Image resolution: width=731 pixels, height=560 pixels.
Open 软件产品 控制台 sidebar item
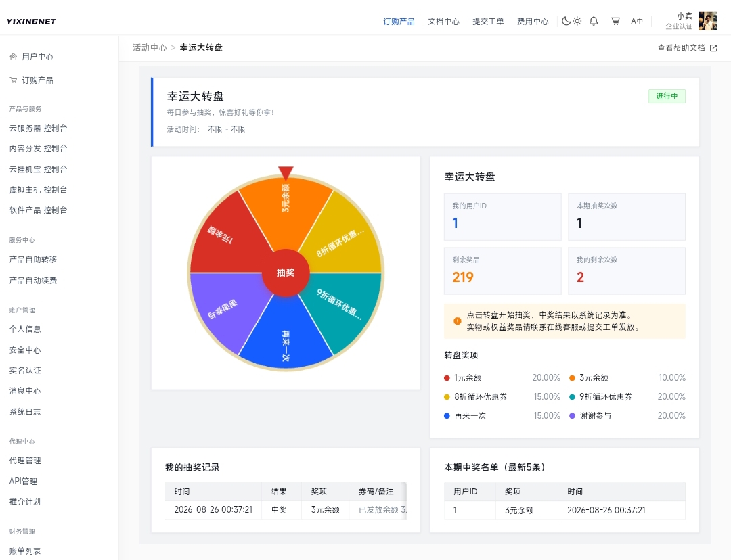tap(38, 210)
